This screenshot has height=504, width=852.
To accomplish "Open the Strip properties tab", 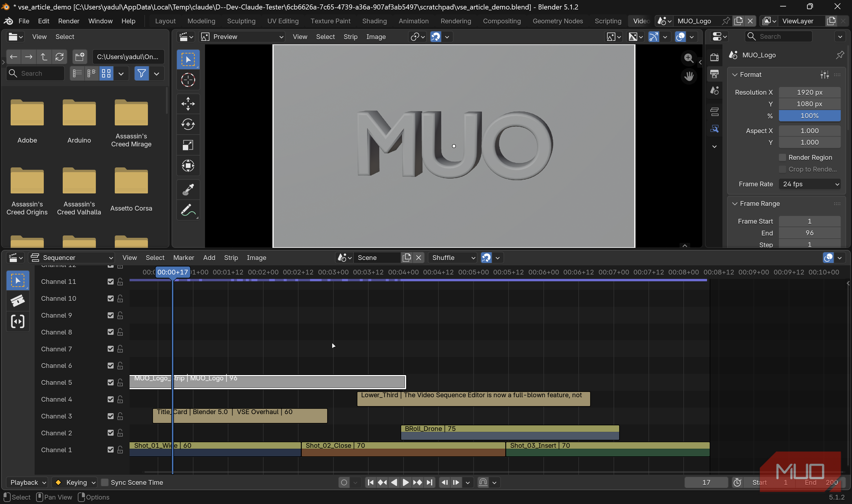I will (x=714, y=112).
